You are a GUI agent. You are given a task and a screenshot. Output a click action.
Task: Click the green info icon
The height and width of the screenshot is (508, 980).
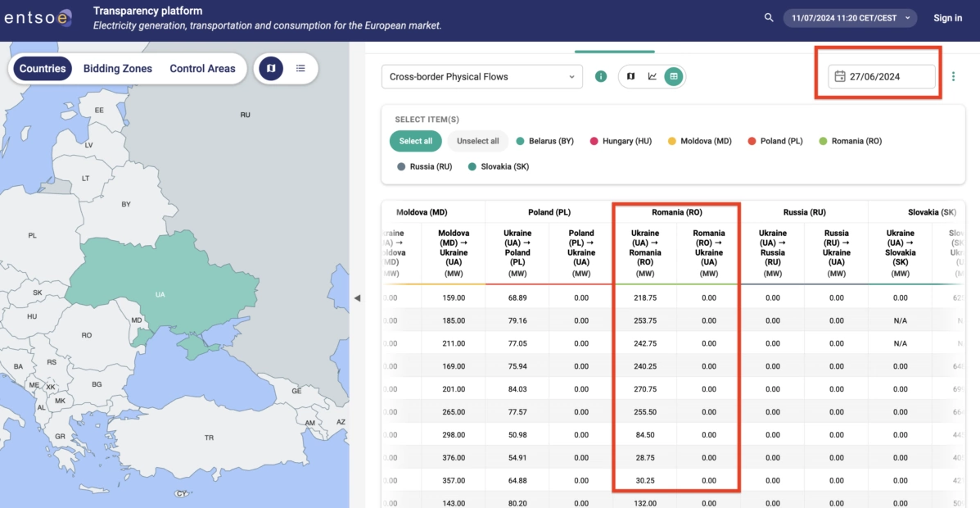point(601,76)
